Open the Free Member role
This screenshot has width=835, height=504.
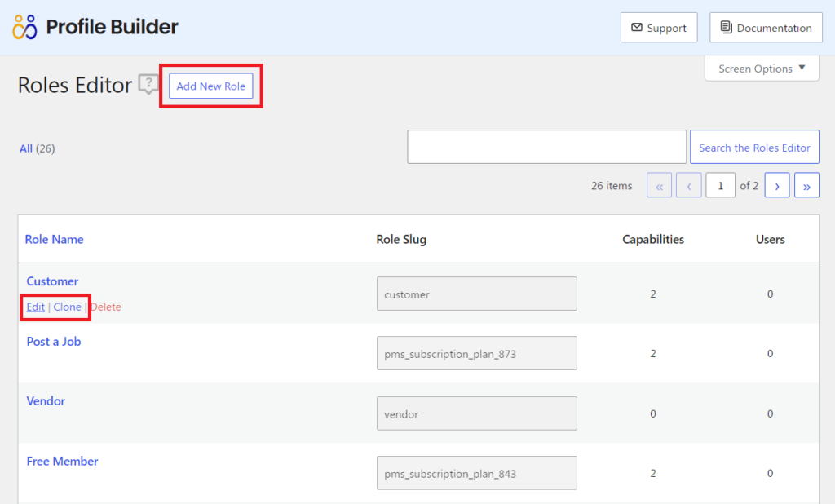pos(62,462)
